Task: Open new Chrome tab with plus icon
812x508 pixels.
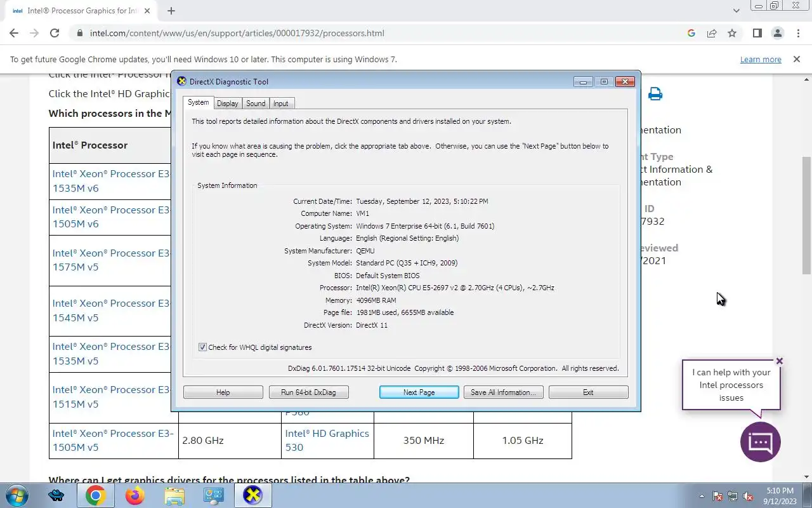Action: (171, 11)
